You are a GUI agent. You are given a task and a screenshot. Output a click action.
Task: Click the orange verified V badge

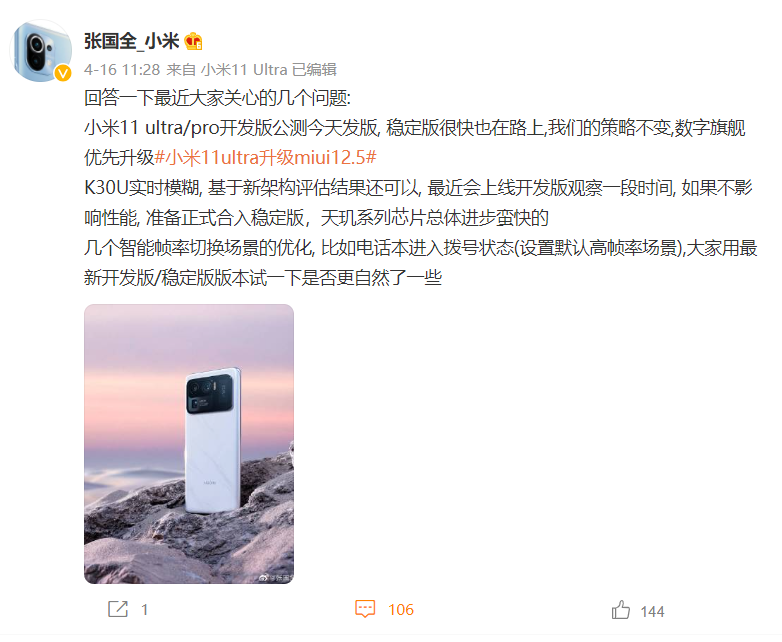[63, 73]
